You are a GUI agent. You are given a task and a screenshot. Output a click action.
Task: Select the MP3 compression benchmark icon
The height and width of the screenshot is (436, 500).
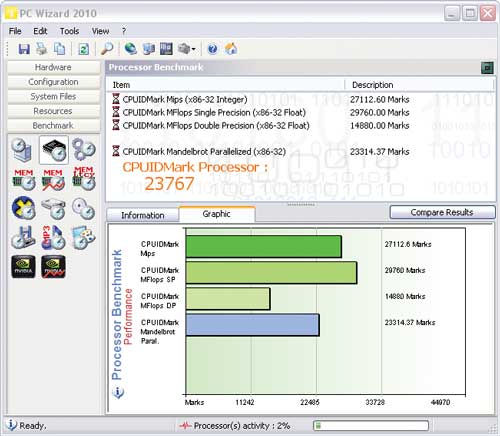coord(53,238)
